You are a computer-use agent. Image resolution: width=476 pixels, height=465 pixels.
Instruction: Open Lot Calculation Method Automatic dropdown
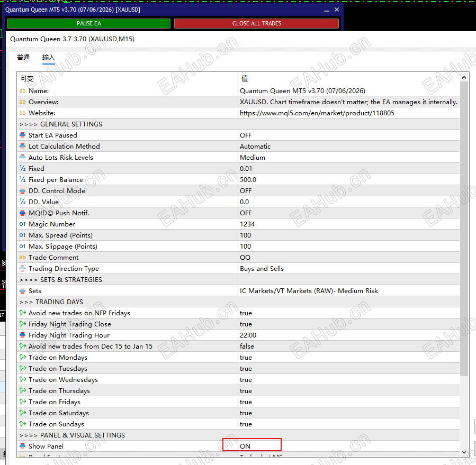point(349,146)
